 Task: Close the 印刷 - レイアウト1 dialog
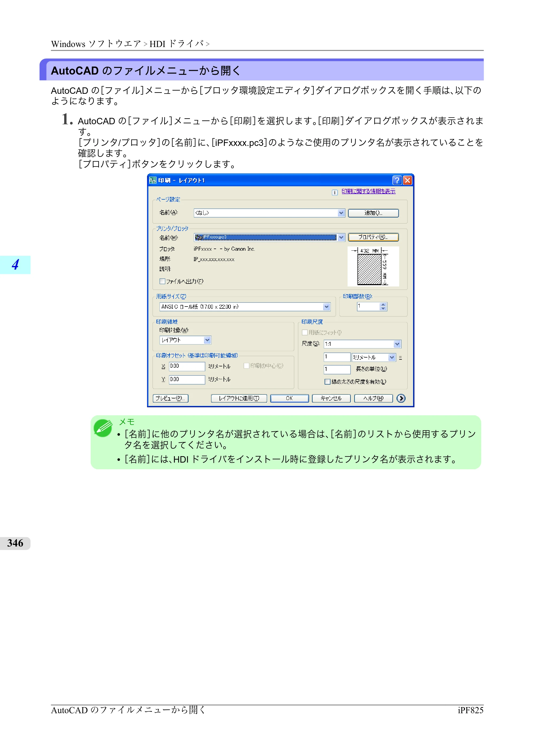point(407,180)
